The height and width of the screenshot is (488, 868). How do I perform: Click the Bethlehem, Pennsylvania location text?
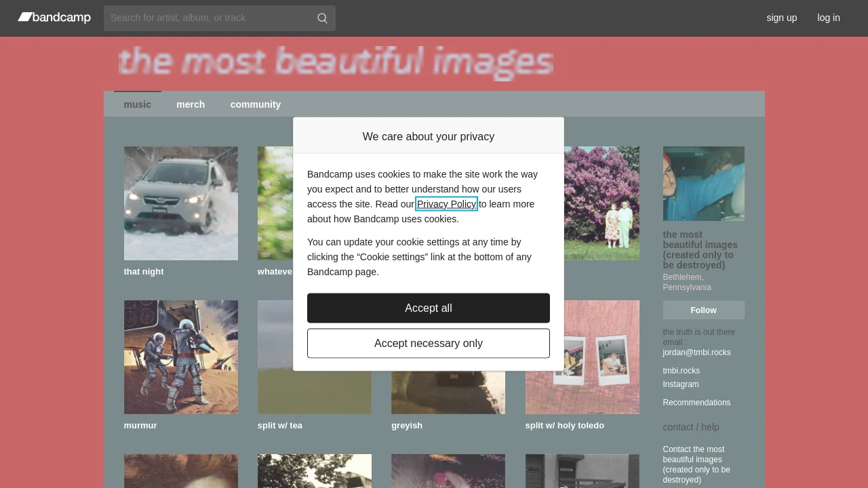[687, 283]
